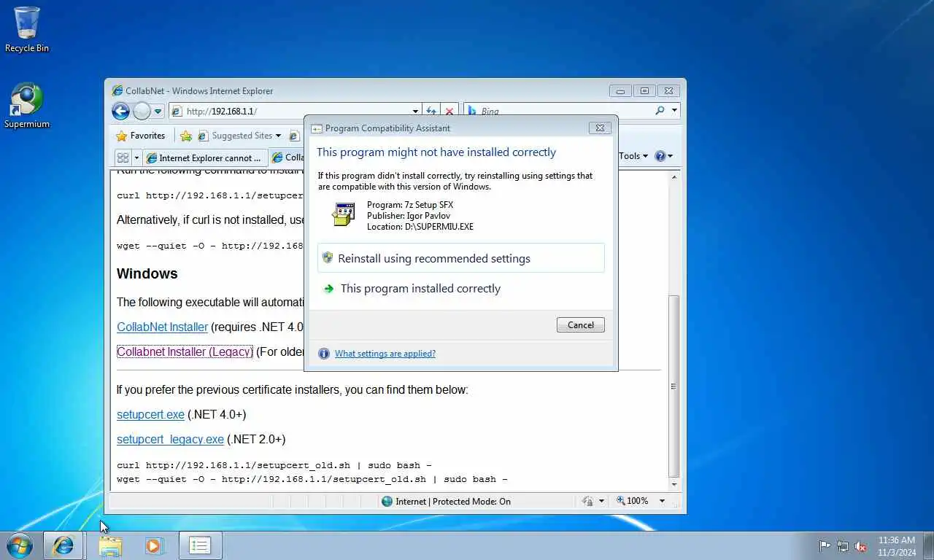934x560 pixels.
Task: Click the network status tray icon
Action: point(843,546)
